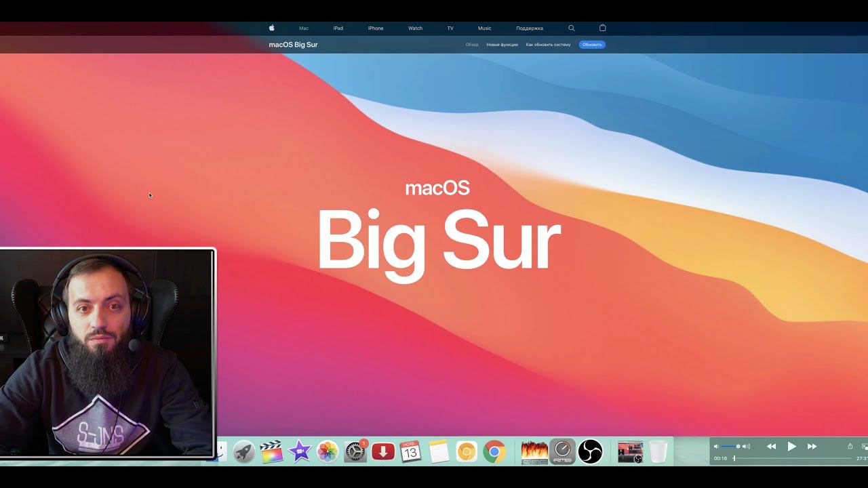Open the Новые функции link

[x=502, y=45]
